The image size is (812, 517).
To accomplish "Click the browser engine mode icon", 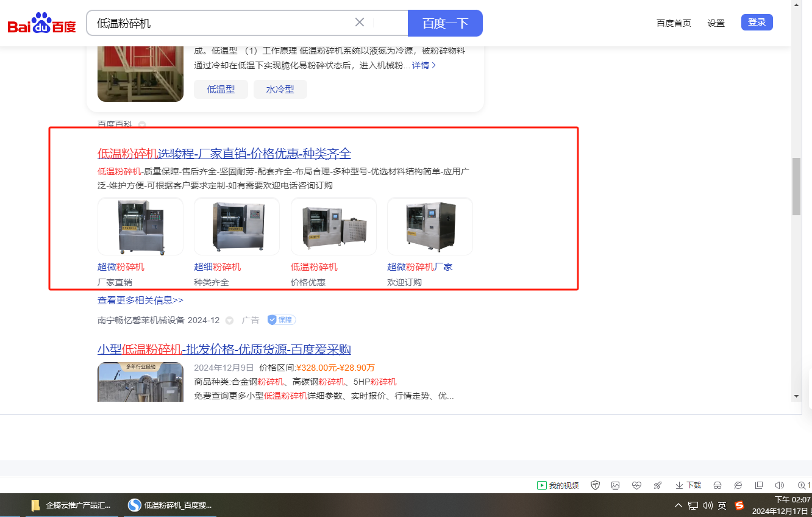I will click(738, 485).
